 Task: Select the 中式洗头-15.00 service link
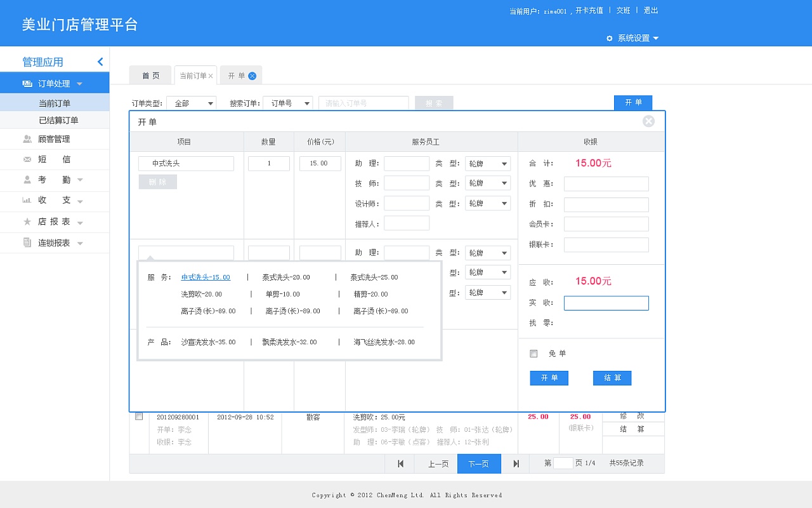point(205,276)
